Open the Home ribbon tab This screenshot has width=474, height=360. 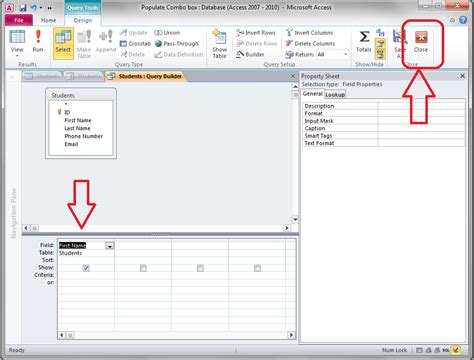[48, 20]
